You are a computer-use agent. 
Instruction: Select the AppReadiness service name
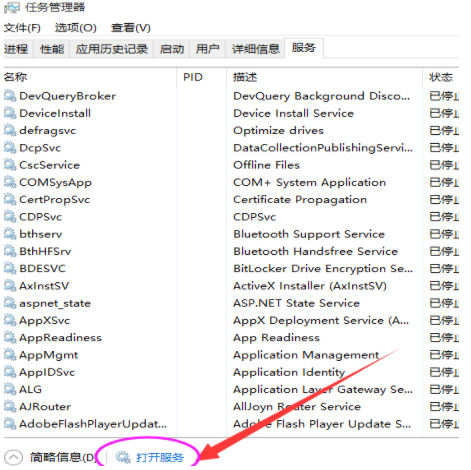60,338
